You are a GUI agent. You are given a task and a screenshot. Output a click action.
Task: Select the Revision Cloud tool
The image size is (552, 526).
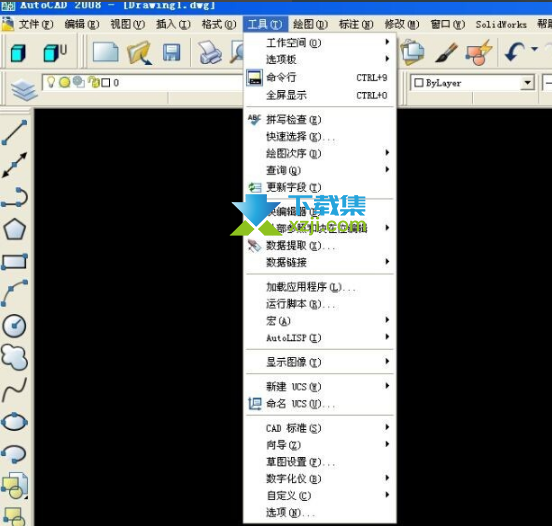click(x=14, y=357)
